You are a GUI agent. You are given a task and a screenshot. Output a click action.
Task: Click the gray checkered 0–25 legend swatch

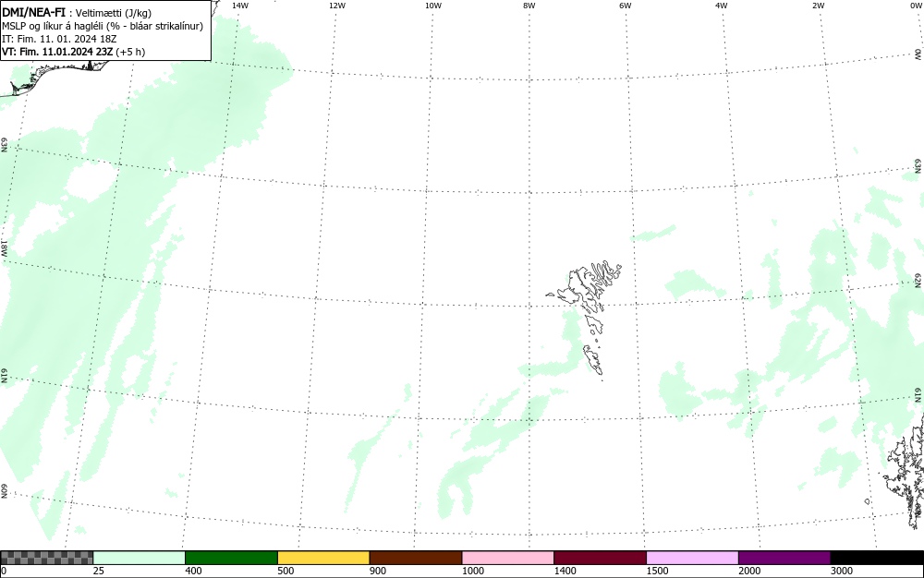pos(46,558)
